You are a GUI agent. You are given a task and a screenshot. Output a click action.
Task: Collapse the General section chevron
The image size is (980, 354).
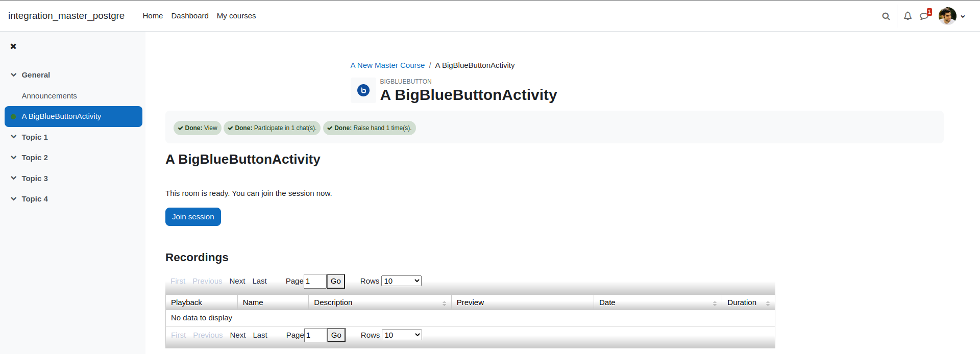click(x=14, y=75)
